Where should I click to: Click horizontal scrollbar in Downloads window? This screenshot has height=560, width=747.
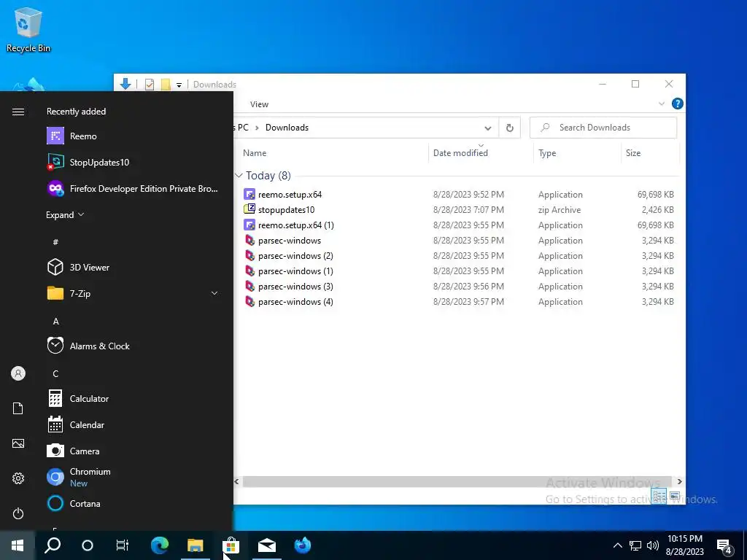tap(457, 481)
